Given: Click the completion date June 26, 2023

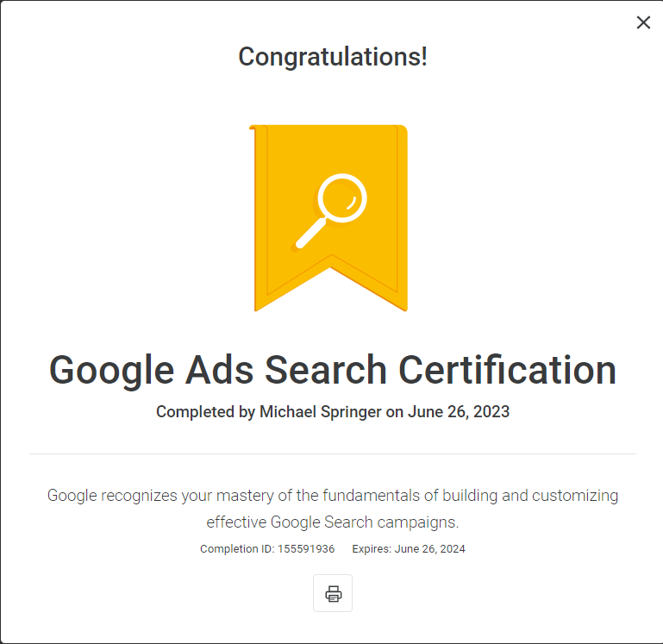Looking at the screenshot, I should point(459,412).
